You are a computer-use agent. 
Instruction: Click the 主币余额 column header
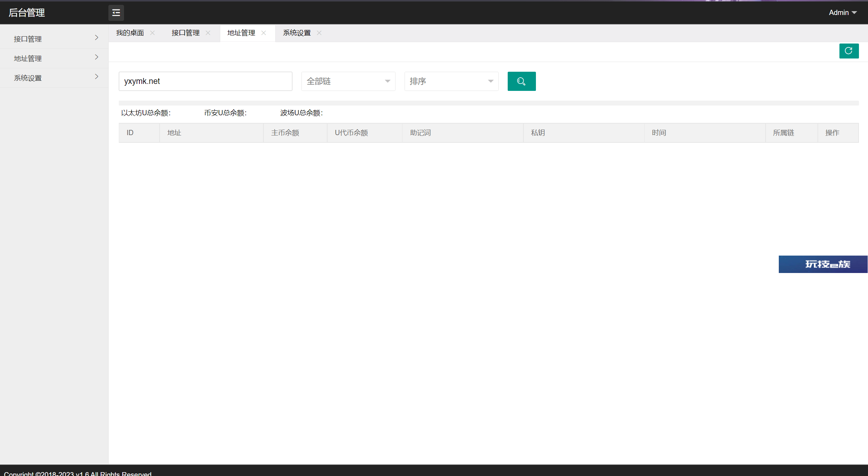click(x=295, y=133)
